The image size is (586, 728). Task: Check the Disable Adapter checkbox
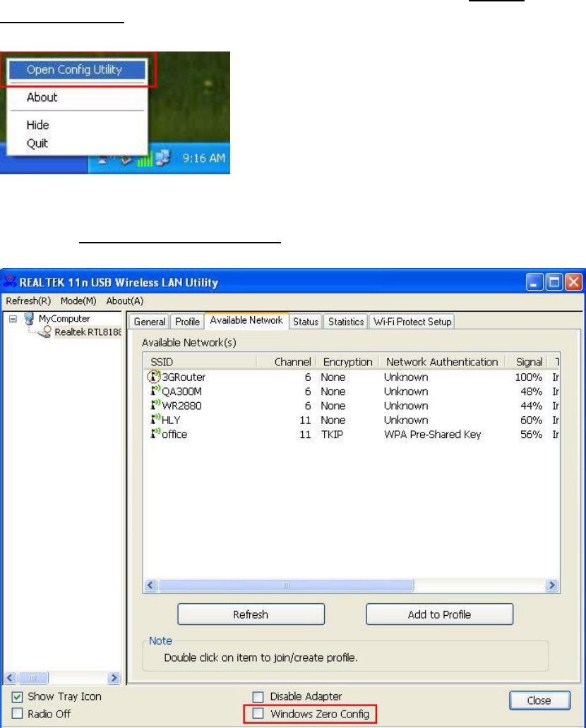(x=258, y=696)
